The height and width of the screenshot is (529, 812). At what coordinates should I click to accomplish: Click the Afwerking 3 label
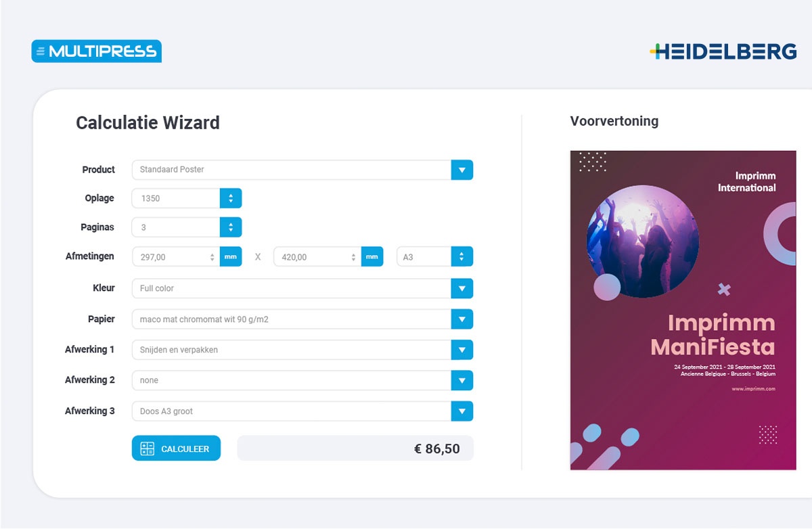pos(90,411)
